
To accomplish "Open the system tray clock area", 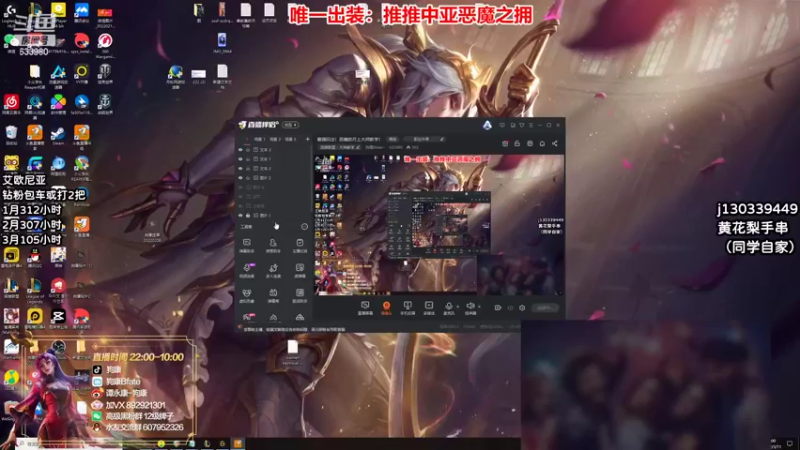I will point(776,443).
